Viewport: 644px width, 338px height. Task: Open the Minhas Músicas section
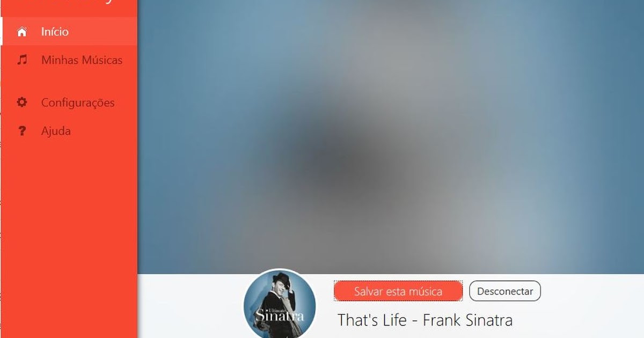(70, 60)
